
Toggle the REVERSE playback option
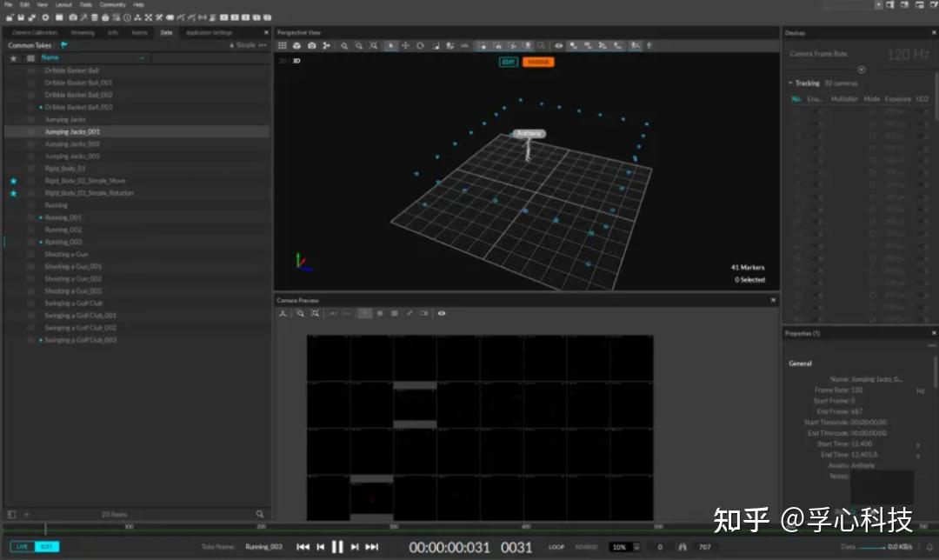[586, 547]
